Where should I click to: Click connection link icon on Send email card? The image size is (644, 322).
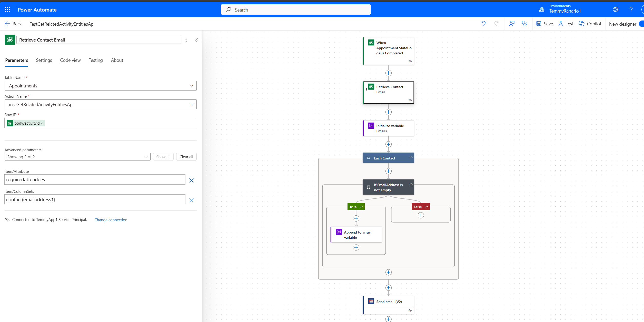[410, 310]
